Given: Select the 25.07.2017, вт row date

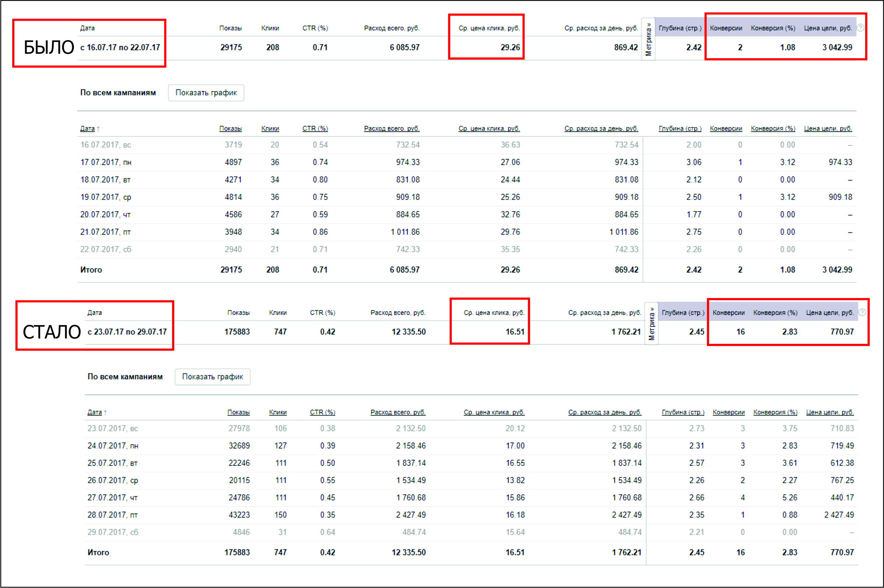Looking at the screenshot, I should click(x=112, y=463).
